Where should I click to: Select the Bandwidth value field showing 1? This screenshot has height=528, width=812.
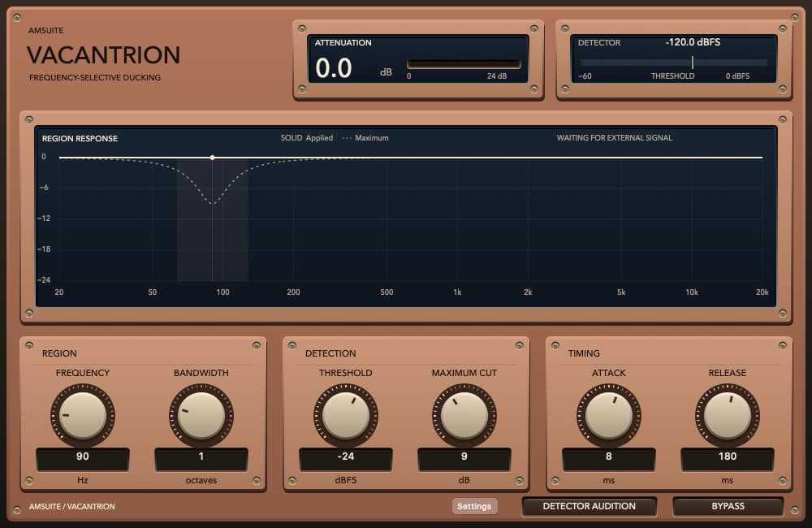tap(201, 459)
